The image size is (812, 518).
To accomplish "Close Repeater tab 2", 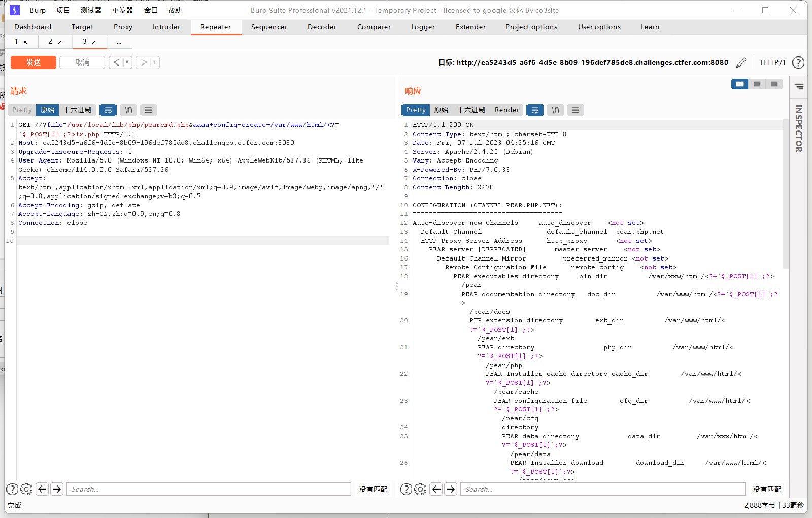I will click(x=60, y=42).
